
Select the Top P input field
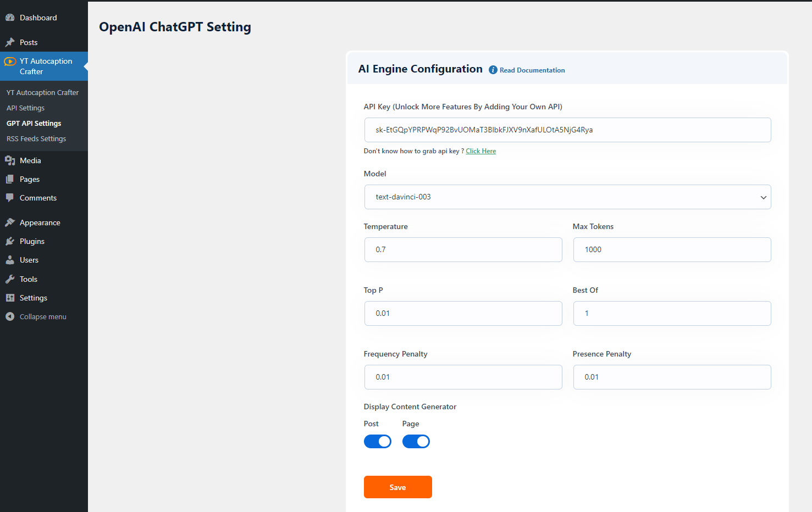(463, 314)
